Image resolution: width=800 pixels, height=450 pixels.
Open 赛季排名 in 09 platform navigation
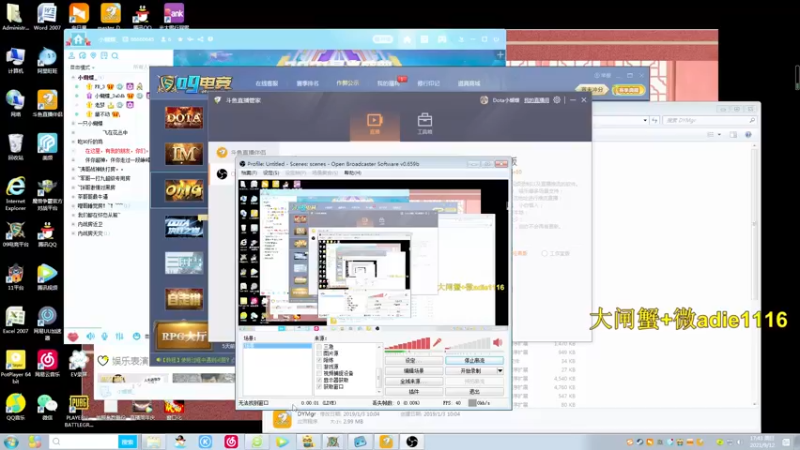tap(307, 83)
